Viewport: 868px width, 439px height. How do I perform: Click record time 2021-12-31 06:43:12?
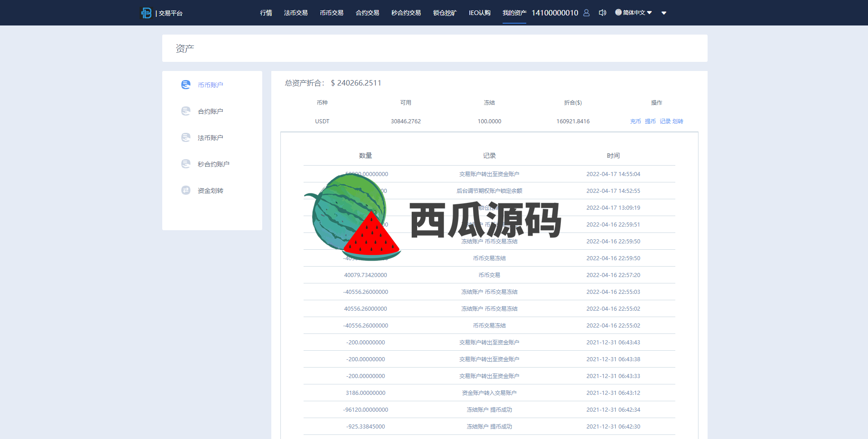[x=613, y=393]
